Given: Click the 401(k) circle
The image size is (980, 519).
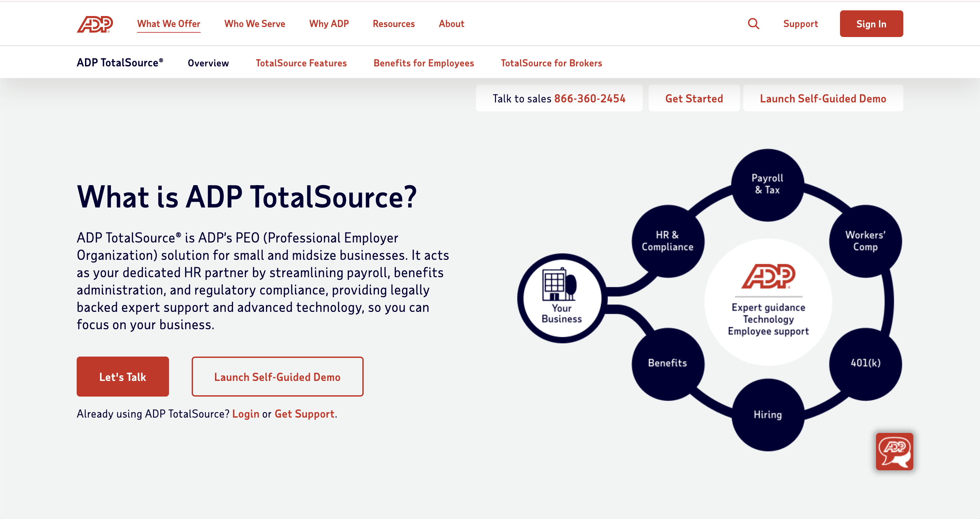Looking at the screenshot, I should pos(865,363).
